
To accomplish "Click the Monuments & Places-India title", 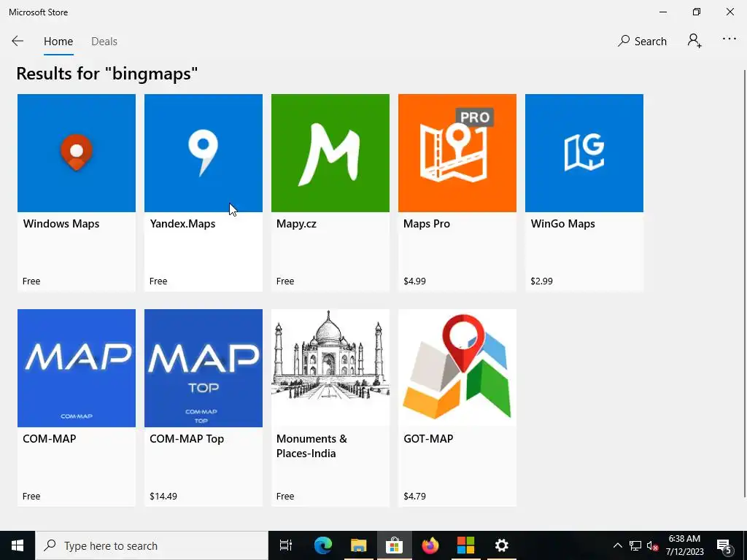I will click(311, 446).
